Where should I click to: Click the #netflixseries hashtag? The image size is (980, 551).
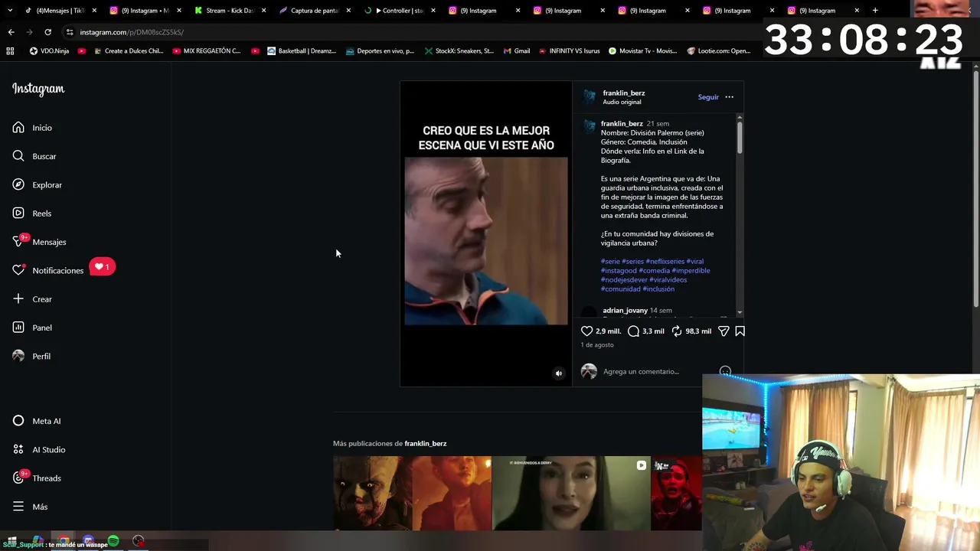pyautogui.click(x=665, y=262)
